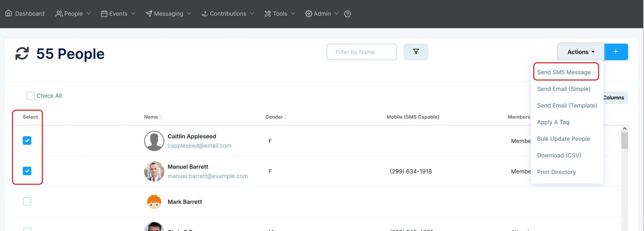Click the Contributions hand icon
The height and width of the screenshot is (231, 644).
coord(205,13)
